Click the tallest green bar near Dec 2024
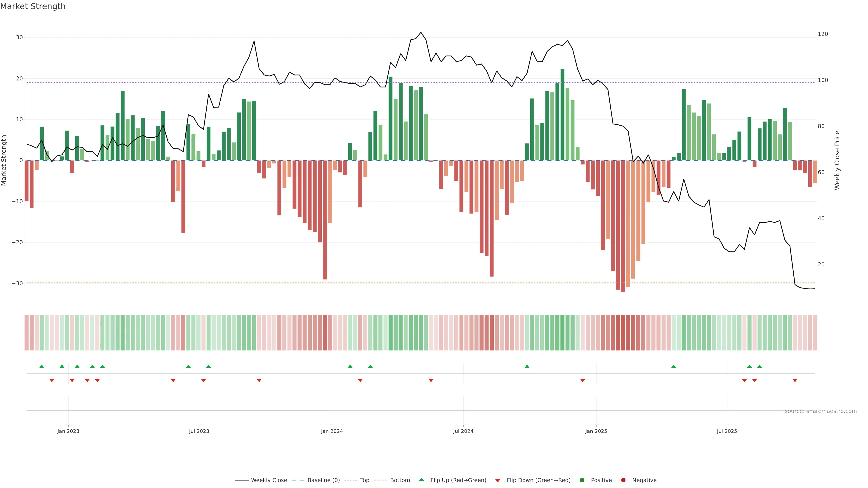The width and height of the screenshot is (868, 488). (x=562, y=115)
